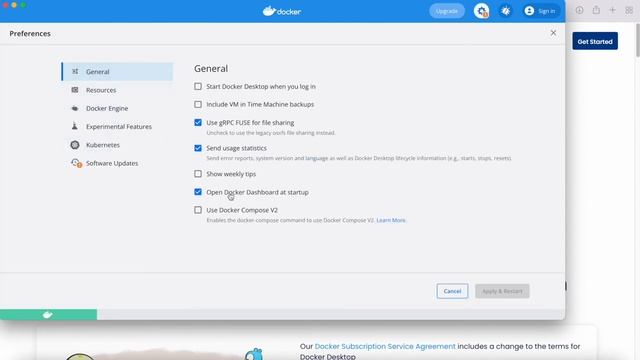Disable Send usage statistics checkbox
Screen dimensions: 640x360
(x=198, y=148)
